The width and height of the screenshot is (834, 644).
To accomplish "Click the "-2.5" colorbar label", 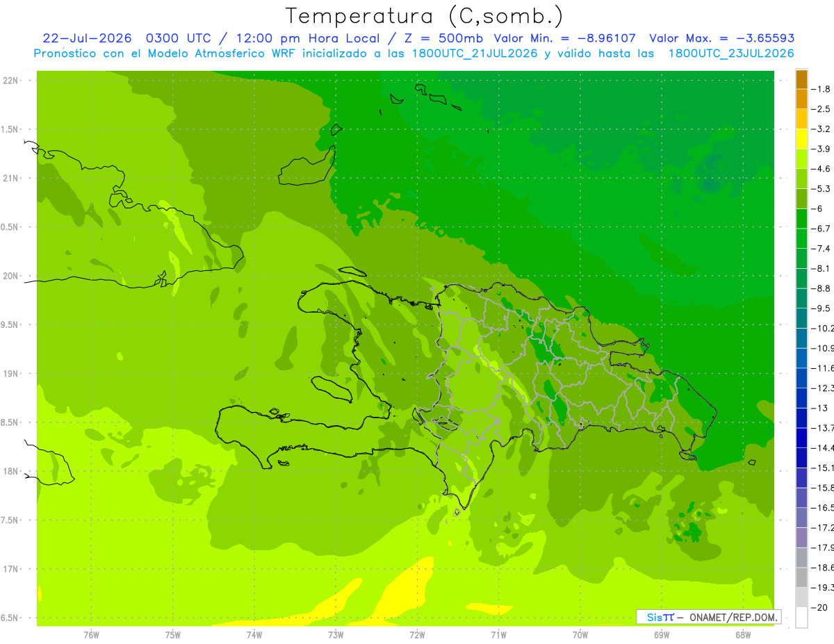I will tap(821, 109).
